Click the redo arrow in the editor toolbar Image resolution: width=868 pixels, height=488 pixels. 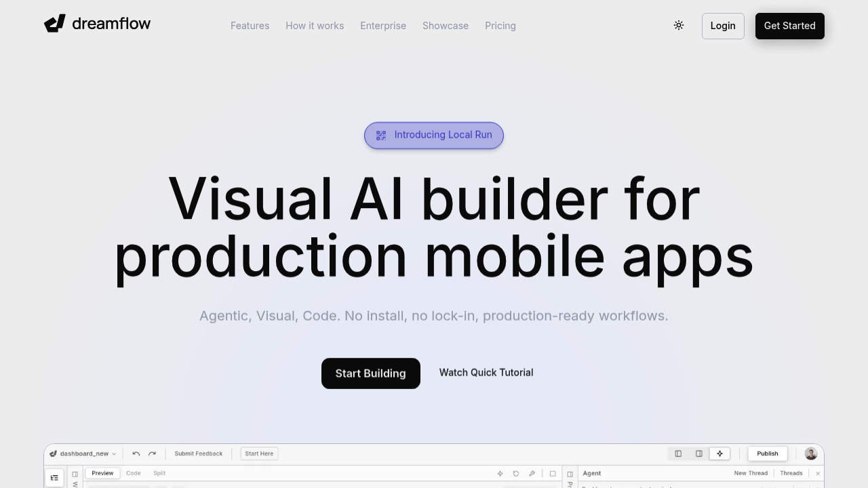(153, 454)
